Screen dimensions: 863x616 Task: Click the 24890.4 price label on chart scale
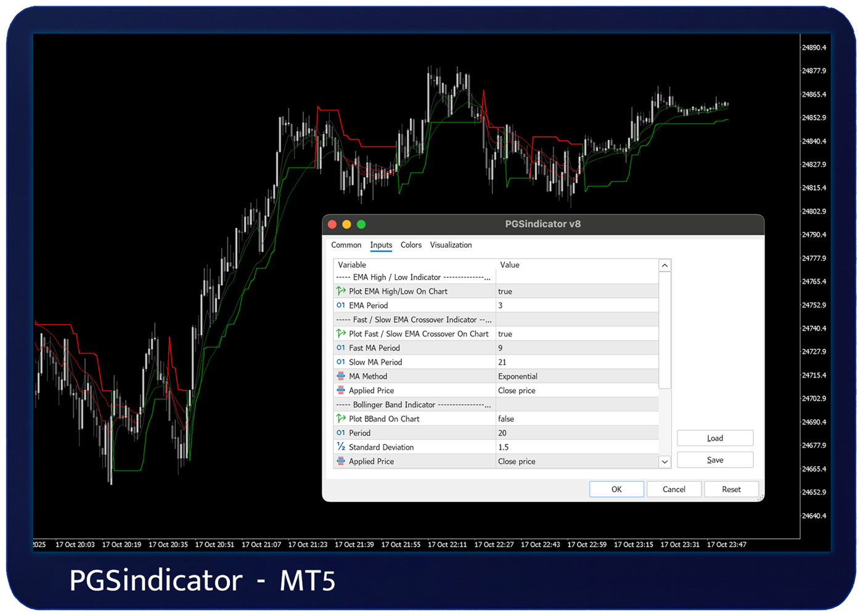pyautogui.click(x=814, y=47)
